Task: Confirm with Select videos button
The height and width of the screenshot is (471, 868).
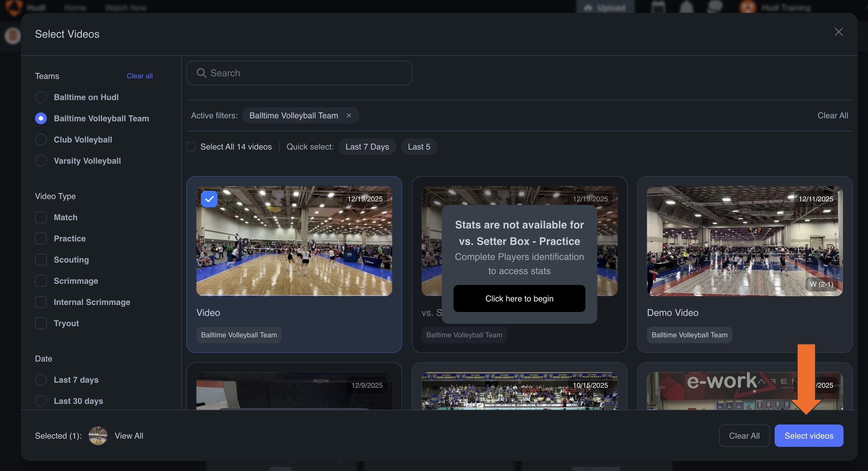Action: [809, 436]
